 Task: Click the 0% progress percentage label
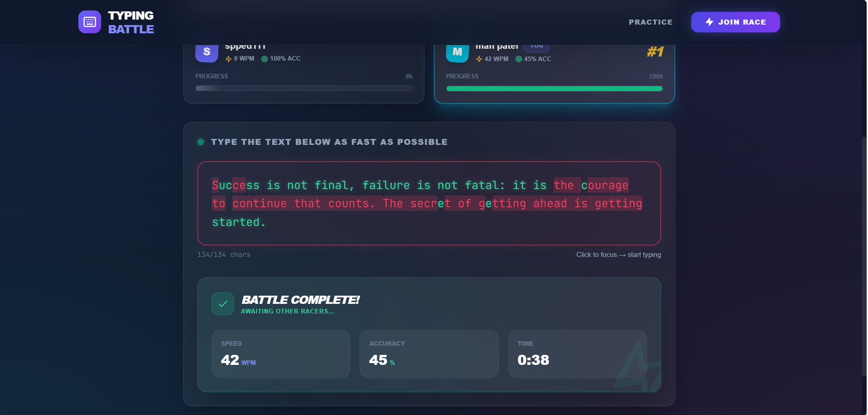tap(409, 77)
